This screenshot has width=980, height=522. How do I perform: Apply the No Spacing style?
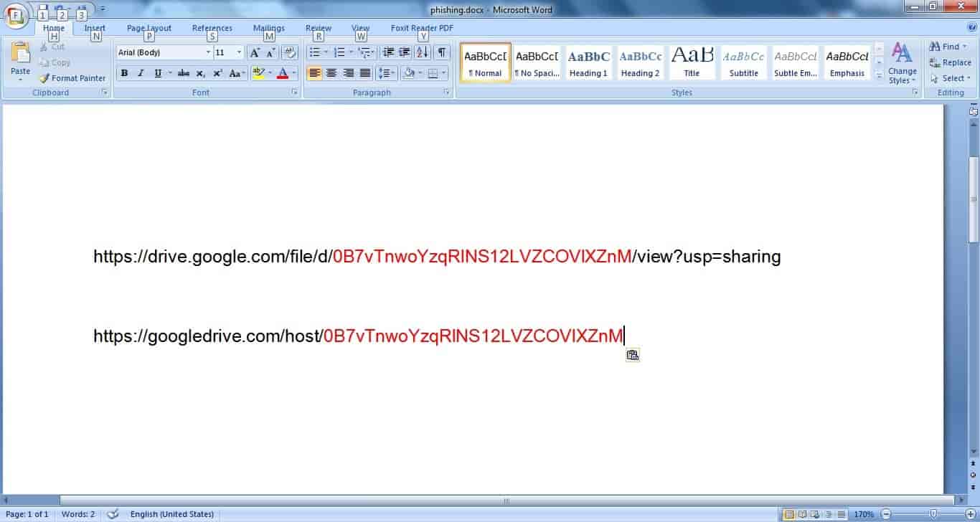click(x=537, y=63)
